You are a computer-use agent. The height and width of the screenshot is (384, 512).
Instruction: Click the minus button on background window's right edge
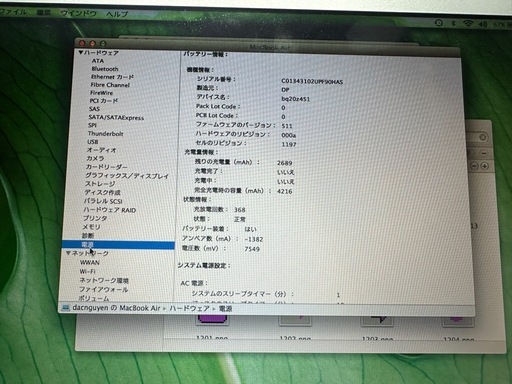pyautogui.click(x=484, y=153)
